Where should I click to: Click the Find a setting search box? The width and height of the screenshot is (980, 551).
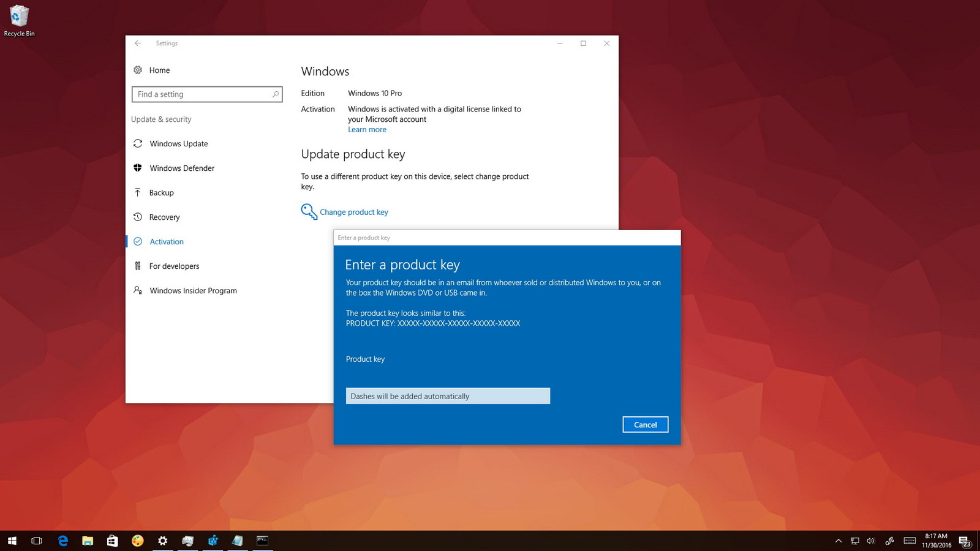point(201,94)
